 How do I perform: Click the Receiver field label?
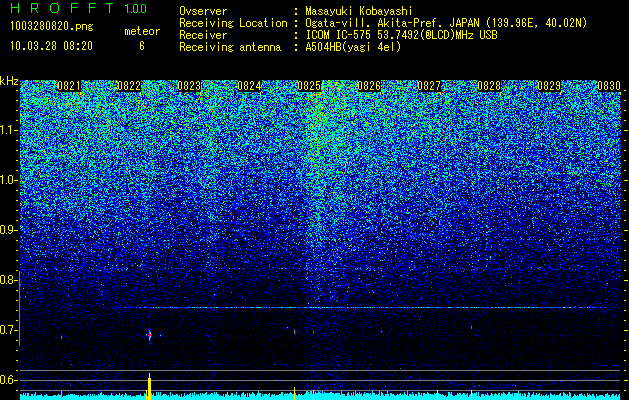[x=203, y=35]
